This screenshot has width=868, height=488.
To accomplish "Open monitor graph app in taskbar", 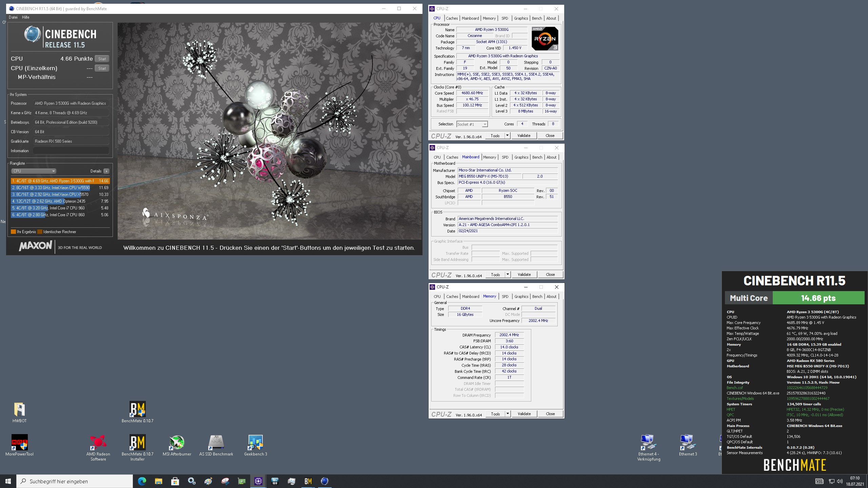I will (x=292, y=481).
